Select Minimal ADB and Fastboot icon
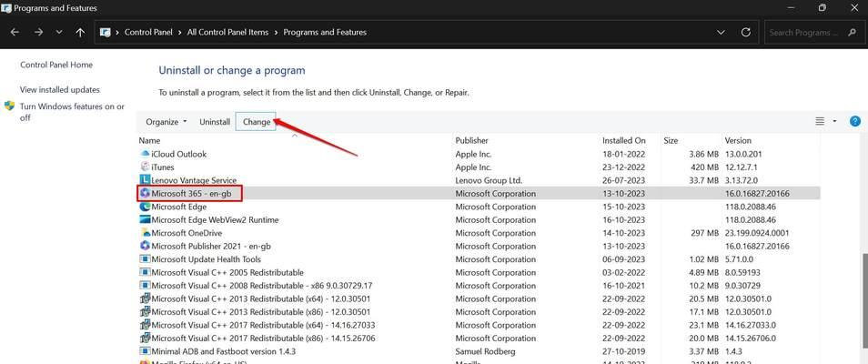Screen dimensions: 868x364 pos(145,351)
